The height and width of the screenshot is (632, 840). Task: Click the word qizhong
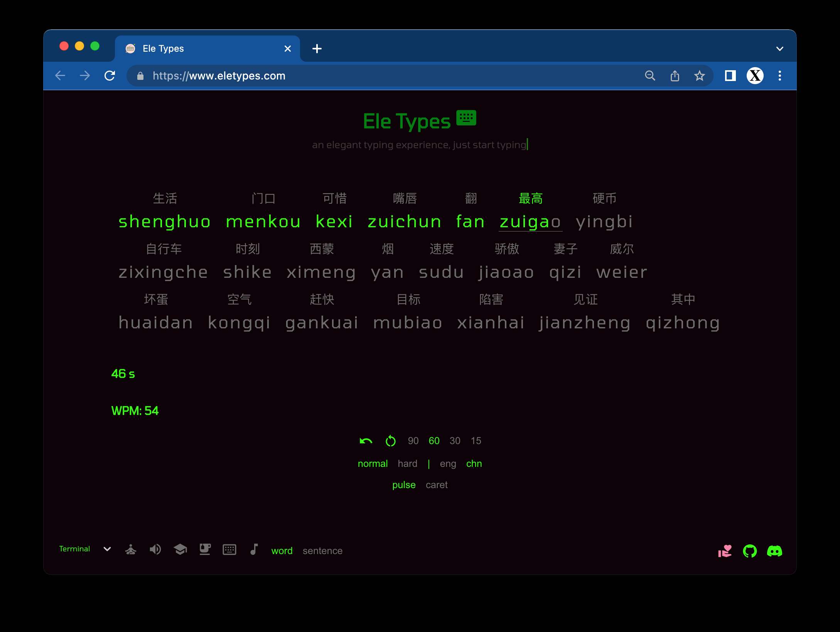point(683,323)
